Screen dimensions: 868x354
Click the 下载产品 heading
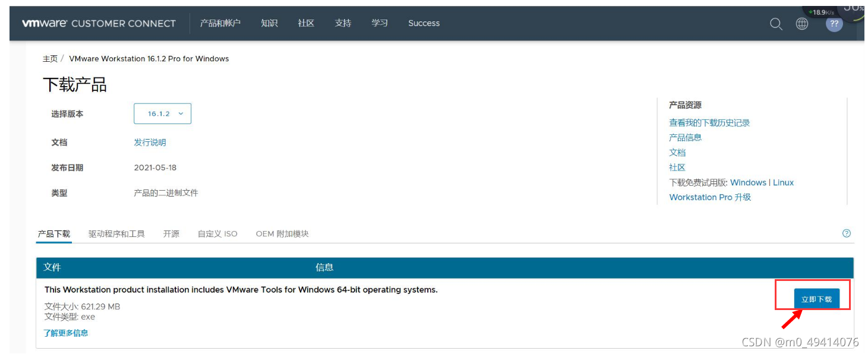75,85
